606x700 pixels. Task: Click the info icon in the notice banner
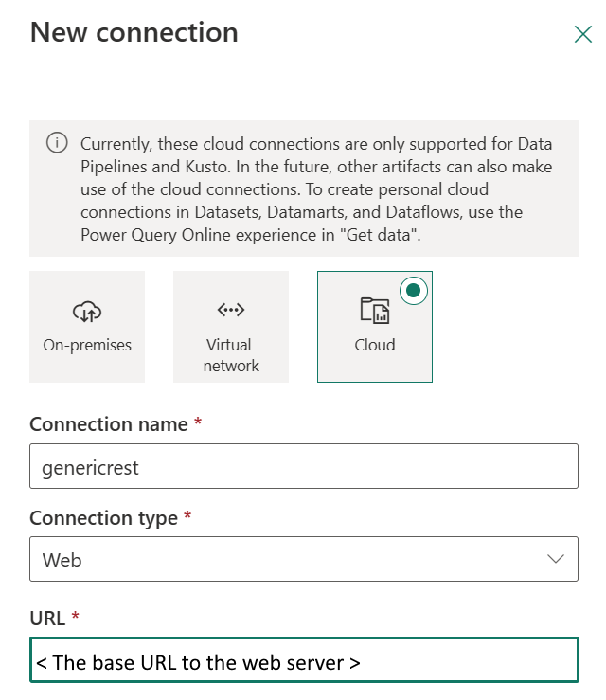(x=57, y=143)
